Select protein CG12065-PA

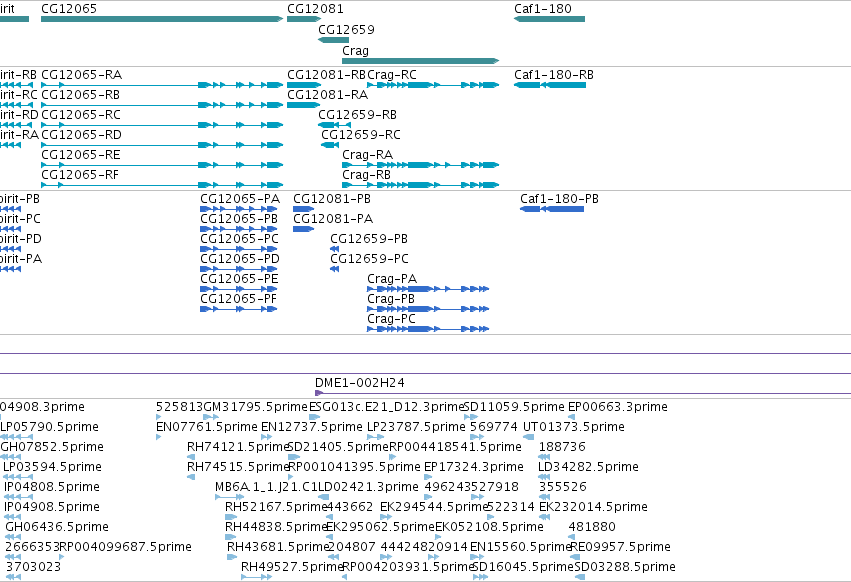click(240, 199)
